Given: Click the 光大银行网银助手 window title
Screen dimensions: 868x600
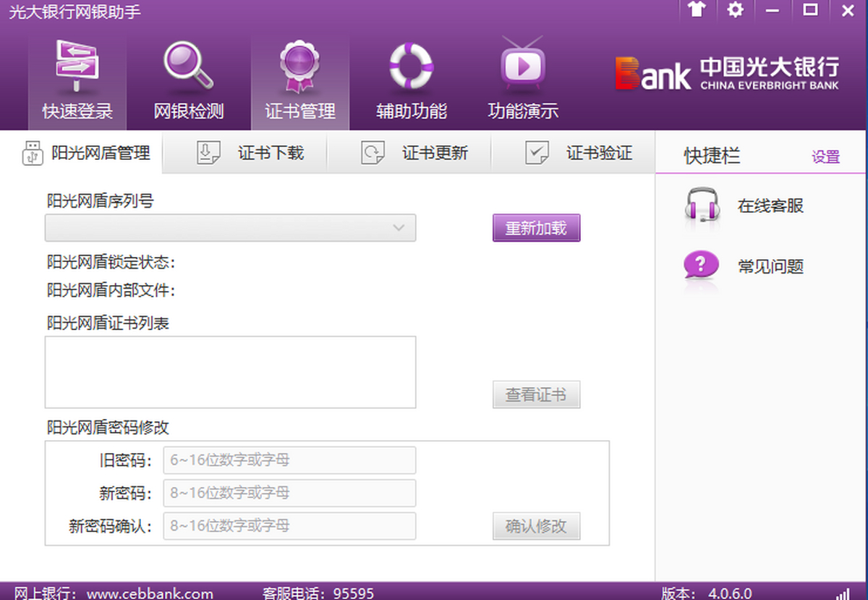Looking at the screenshot, I should pyautogui.click(x=75, y=11).
